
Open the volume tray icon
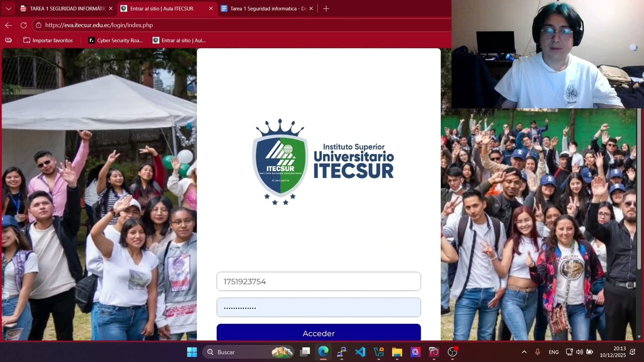pyautogui.click(x=579, y=352)
